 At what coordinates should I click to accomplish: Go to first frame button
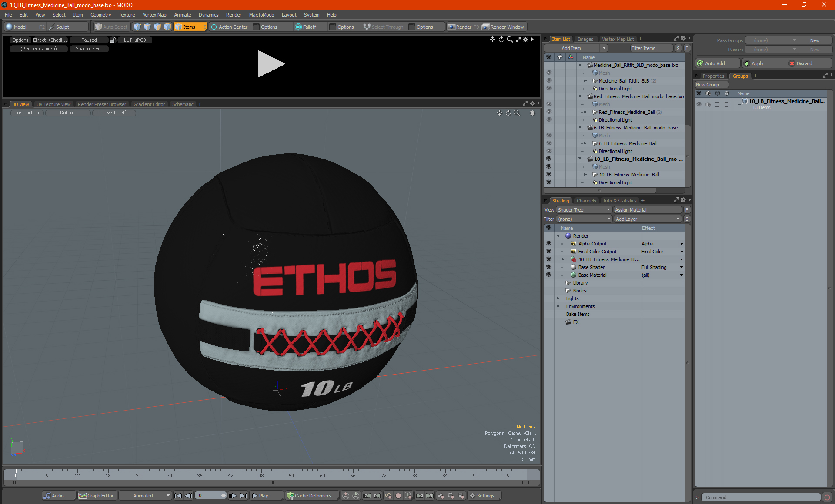click(178, 496)
